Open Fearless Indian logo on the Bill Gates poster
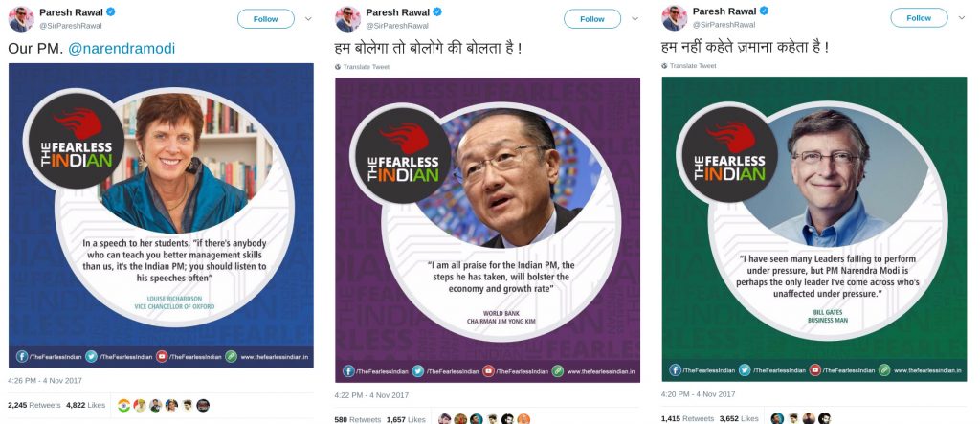The width and height of the screenshot is (980, 424). pyautogui.click(x=729, y=153)
